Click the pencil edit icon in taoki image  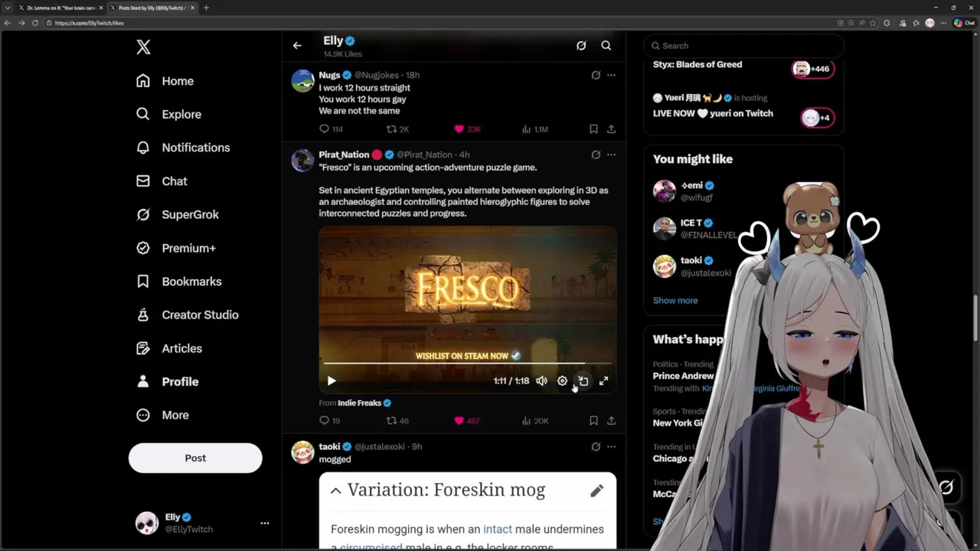click(x=596, y=491)
